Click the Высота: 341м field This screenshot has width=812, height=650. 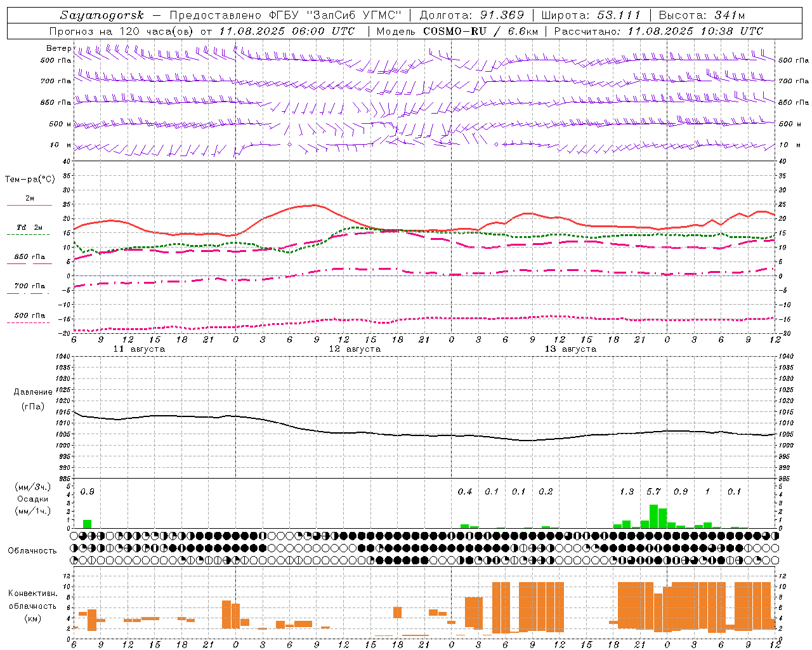[x=702, y=15]
